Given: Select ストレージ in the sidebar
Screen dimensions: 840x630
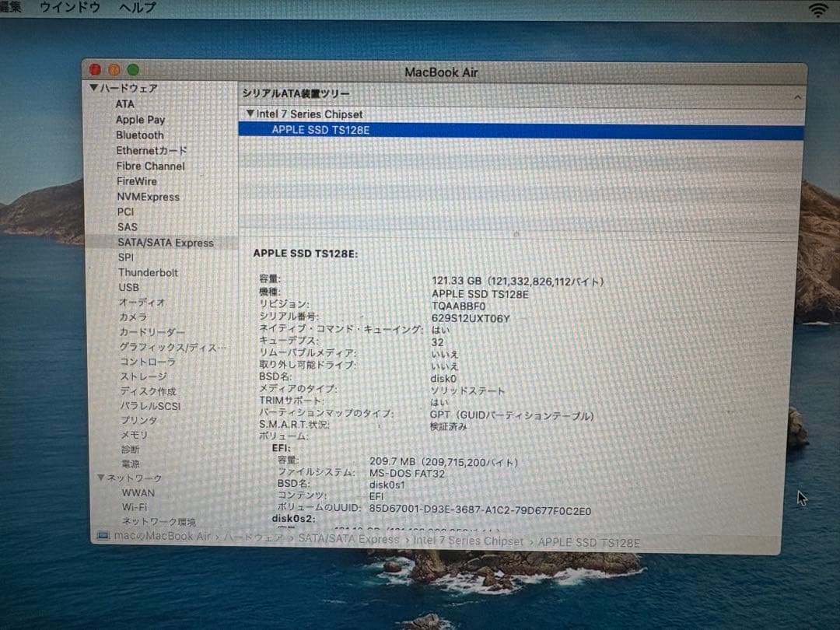Looking at the screenshot, I should [144, 376].
